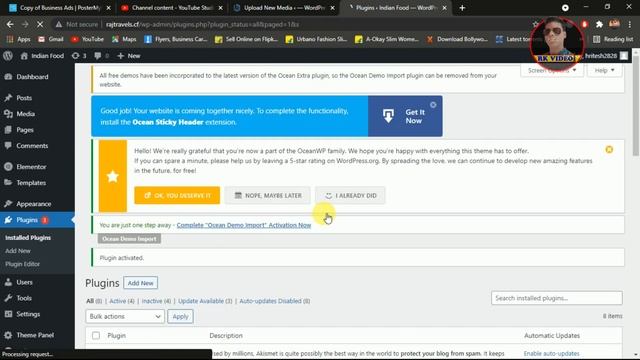
Task: Open Indian Food site home link
Action: click(x=42, y=56)
